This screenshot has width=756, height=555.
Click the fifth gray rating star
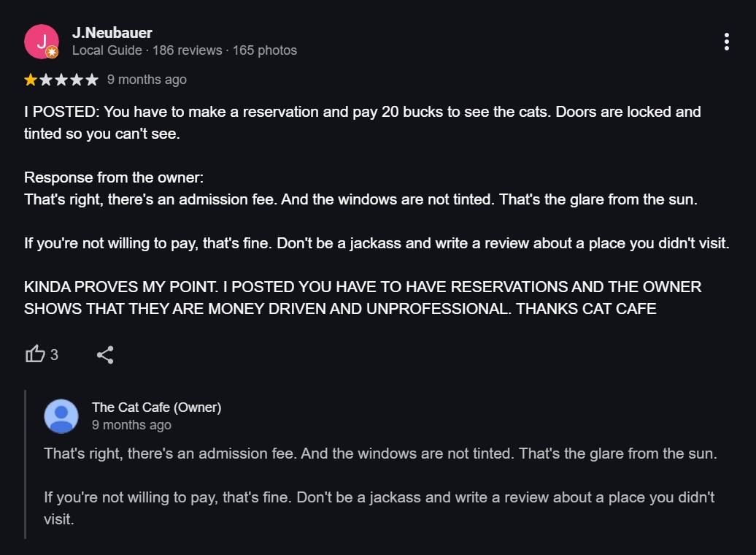[x=91, y=80]
